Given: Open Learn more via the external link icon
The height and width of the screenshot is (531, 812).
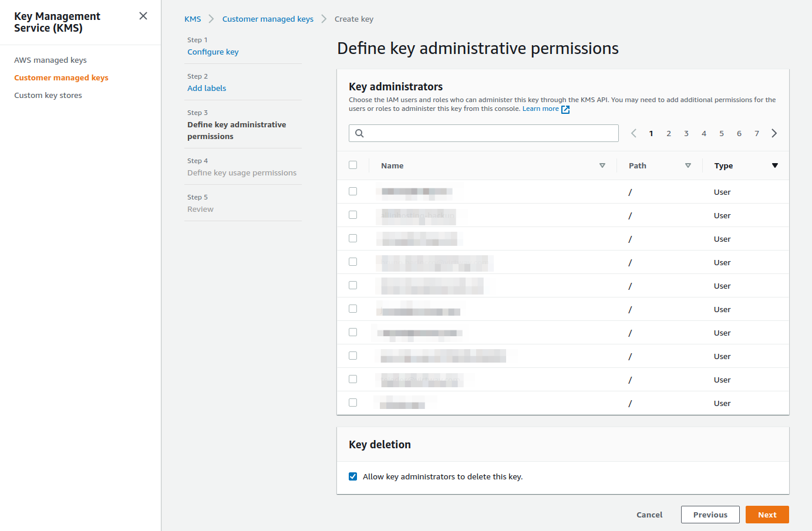Looking at the screenshot, I should point(565,109).
